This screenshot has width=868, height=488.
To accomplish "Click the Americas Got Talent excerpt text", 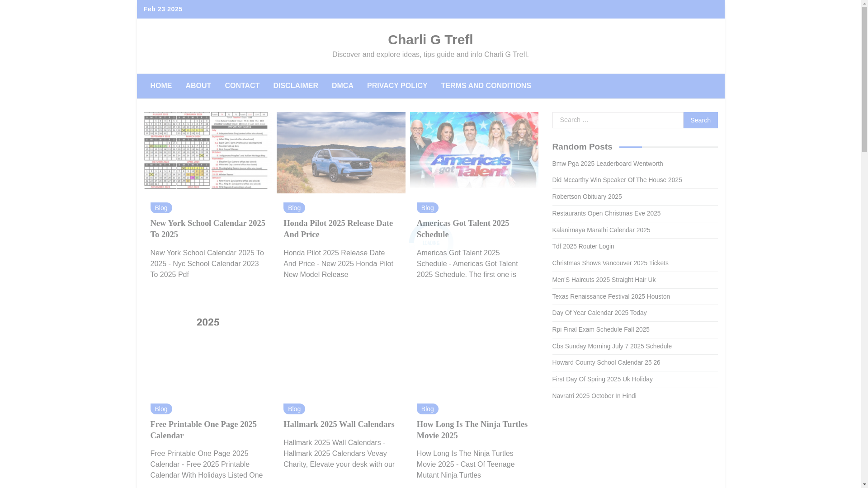I will pyautogui.click(x=467, y=264).
